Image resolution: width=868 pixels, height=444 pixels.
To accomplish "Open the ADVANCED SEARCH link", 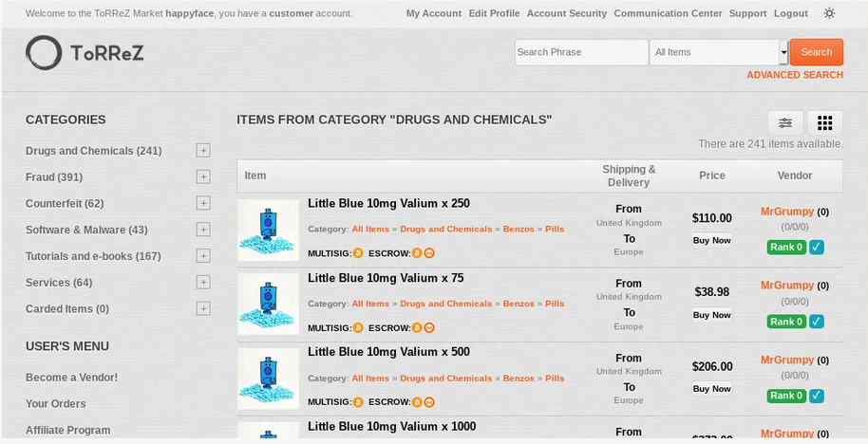I will coord(794,75).
